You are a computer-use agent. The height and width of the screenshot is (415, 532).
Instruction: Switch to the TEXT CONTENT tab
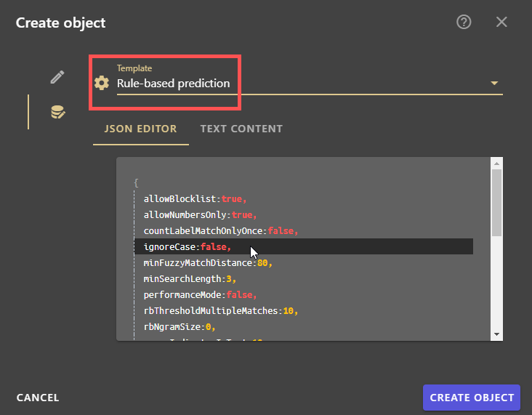241,129
